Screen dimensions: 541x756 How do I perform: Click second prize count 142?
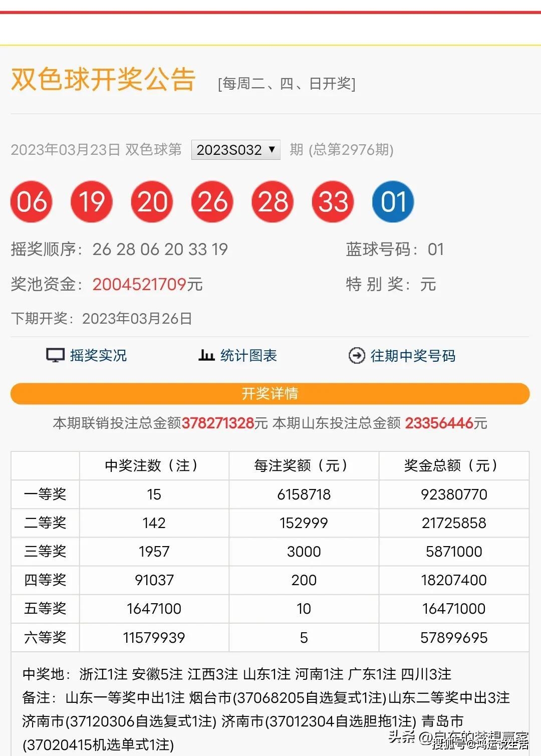coord(154,523)
